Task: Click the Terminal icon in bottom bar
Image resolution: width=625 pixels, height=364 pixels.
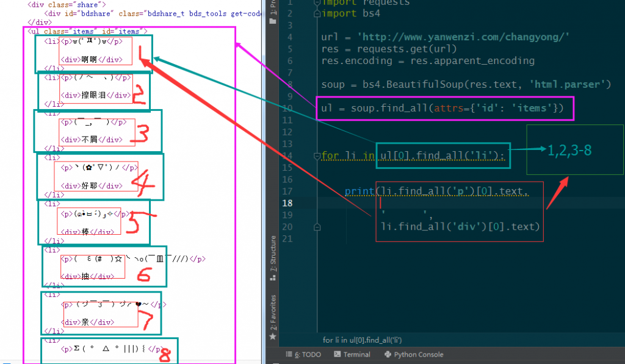Action: 338,354
